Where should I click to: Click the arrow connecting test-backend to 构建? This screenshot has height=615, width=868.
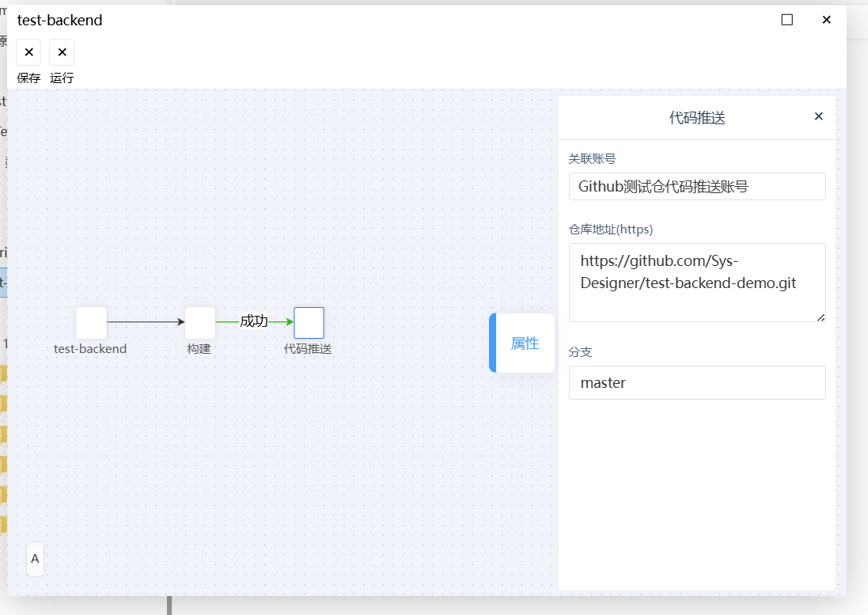(146, 321)
